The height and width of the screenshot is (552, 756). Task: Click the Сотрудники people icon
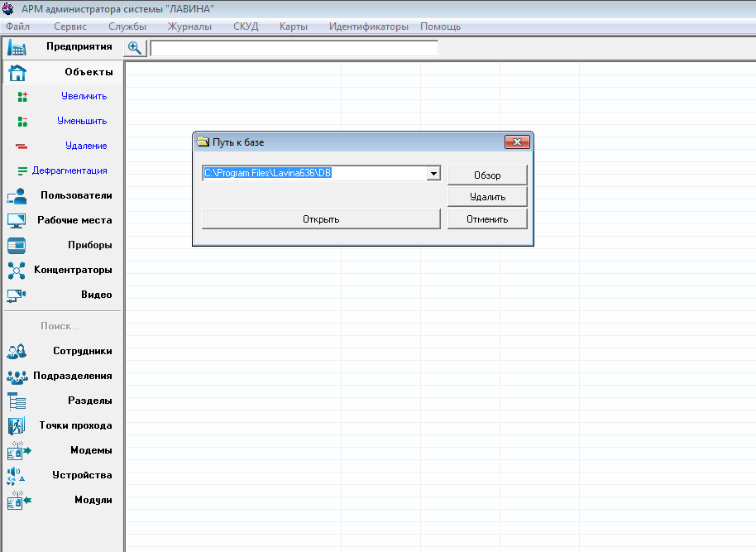tap(17, 351)
